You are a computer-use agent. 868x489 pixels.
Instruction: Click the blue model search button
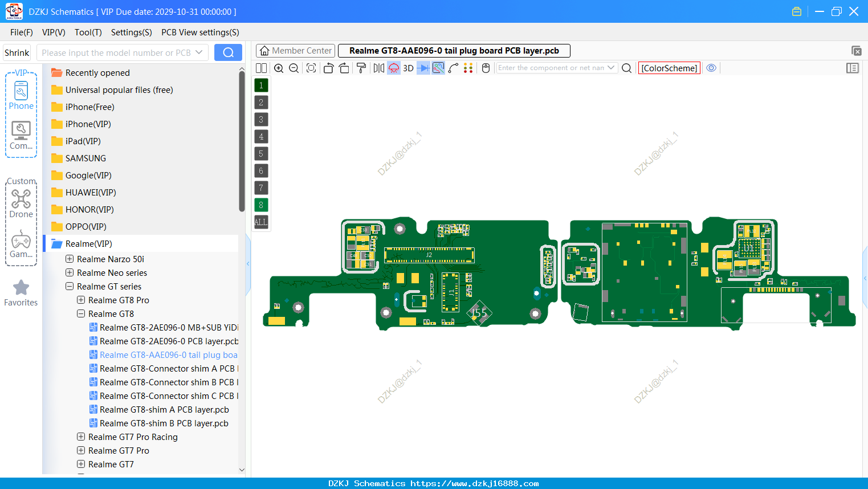pyautogui.click(x=228, y=52)
